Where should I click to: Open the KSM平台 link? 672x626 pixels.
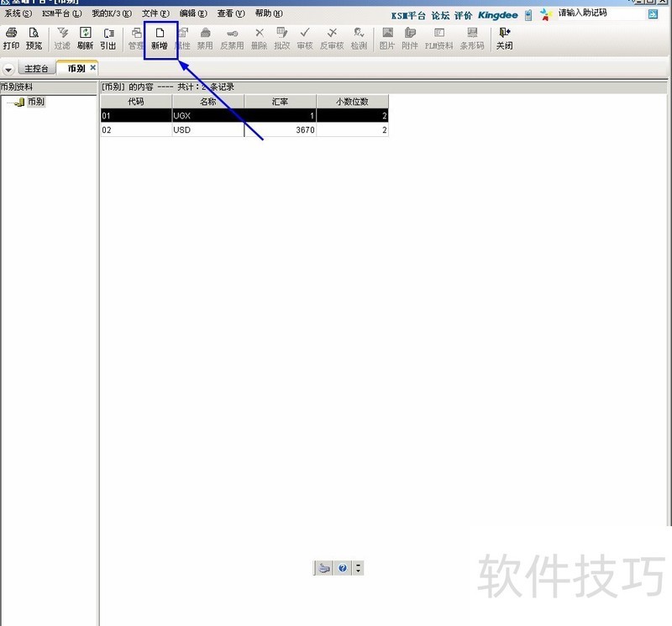408,16
